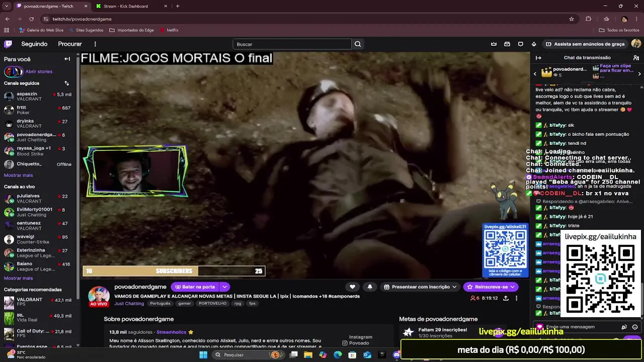Viewport: 644px width, 362px height.
Task: Open Importados do Edge bookmarks folder
Action: point(132,30)
